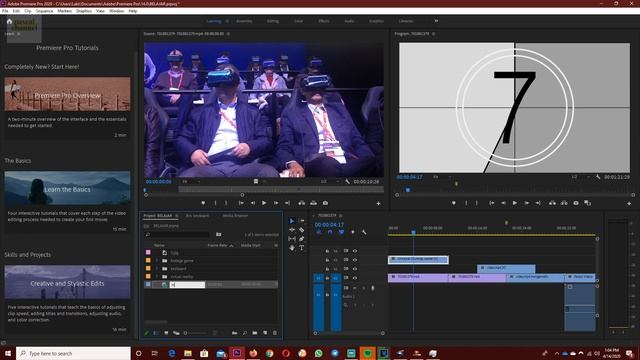The height and width of the screenshot is (360, 640).
Task: Open the File menu
Action: coord(5,11)
